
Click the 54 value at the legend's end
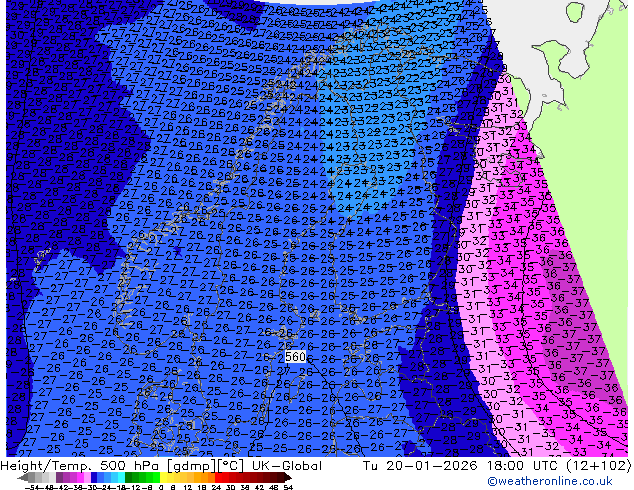(x=288, y=487)
